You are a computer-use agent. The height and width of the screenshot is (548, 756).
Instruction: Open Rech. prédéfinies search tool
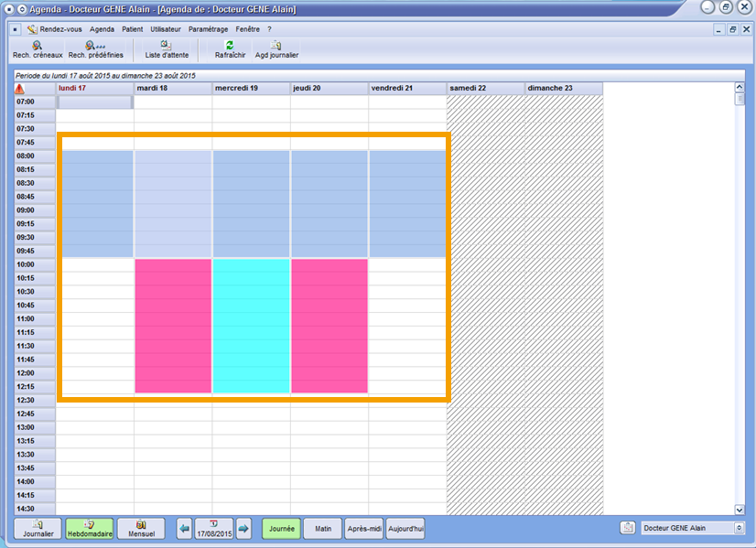[x=96, y=49]
